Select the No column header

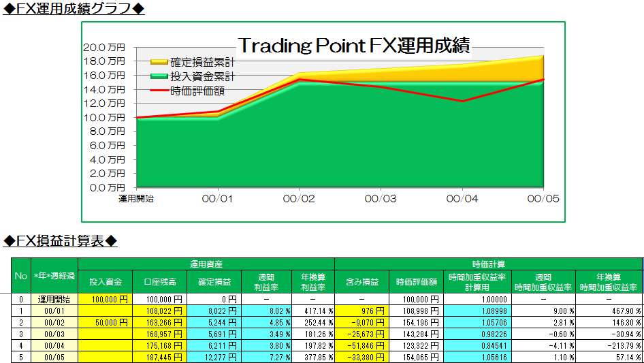21,276
